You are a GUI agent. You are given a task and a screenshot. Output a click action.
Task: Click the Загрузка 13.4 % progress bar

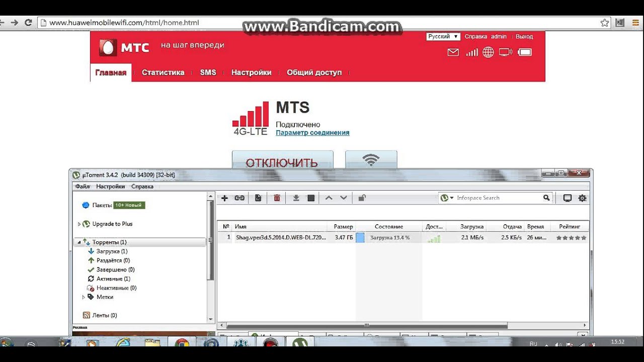pos(388,238)
